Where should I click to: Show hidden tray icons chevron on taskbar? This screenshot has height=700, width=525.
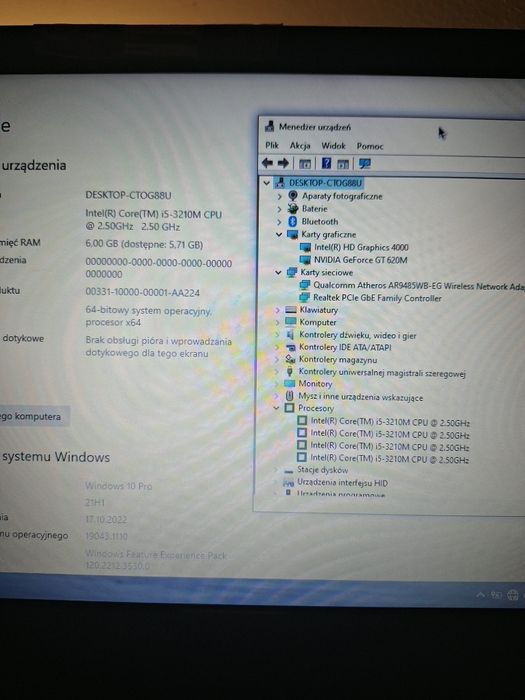click(480, 594)
